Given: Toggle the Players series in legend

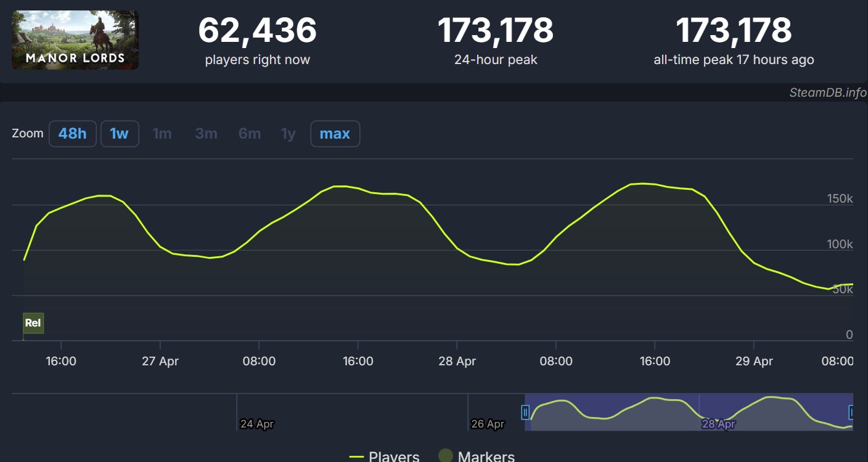Looking at the screenshot, I should (x=385, y=456).
